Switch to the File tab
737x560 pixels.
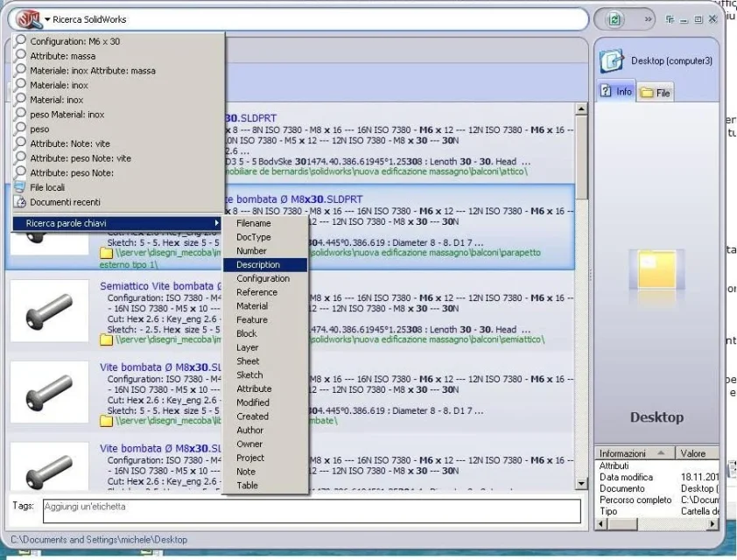(x=656, y=93)
